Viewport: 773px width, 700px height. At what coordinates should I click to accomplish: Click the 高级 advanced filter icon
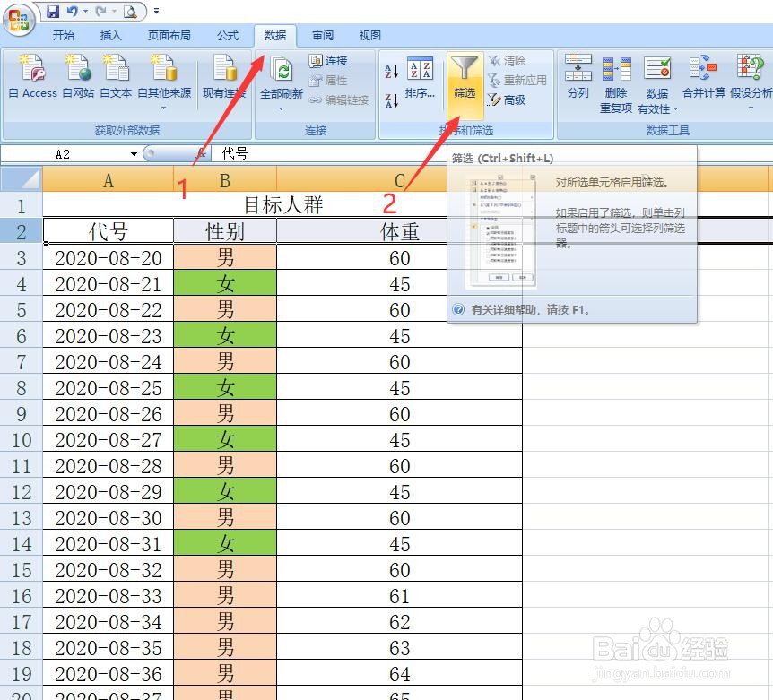click(x=508, y=100)
